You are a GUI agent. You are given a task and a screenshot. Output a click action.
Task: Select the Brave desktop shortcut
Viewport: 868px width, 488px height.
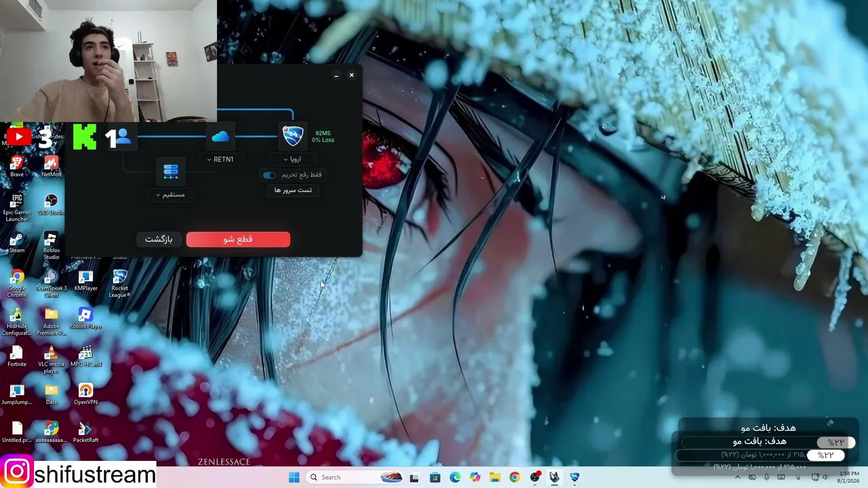tap(17, 166)
